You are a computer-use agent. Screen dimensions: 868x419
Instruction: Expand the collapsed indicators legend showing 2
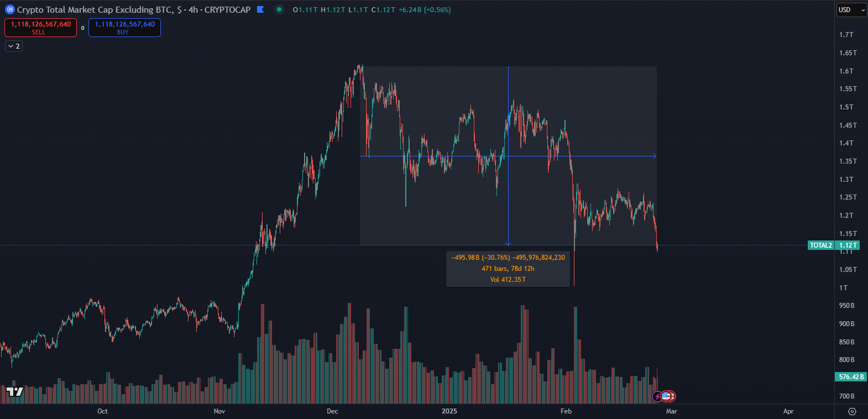coord(14,46)
